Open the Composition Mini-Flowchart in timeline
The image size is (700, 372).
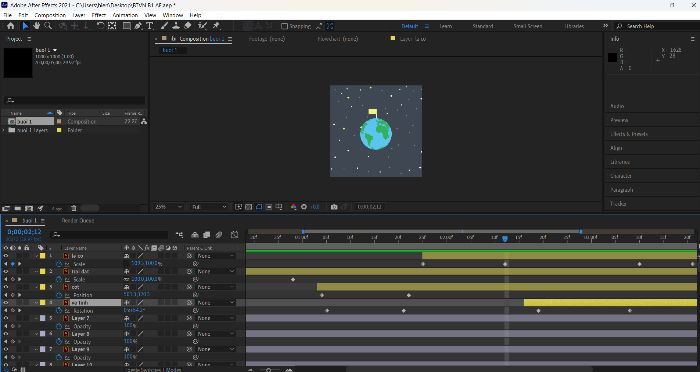(x=179, y=234)
